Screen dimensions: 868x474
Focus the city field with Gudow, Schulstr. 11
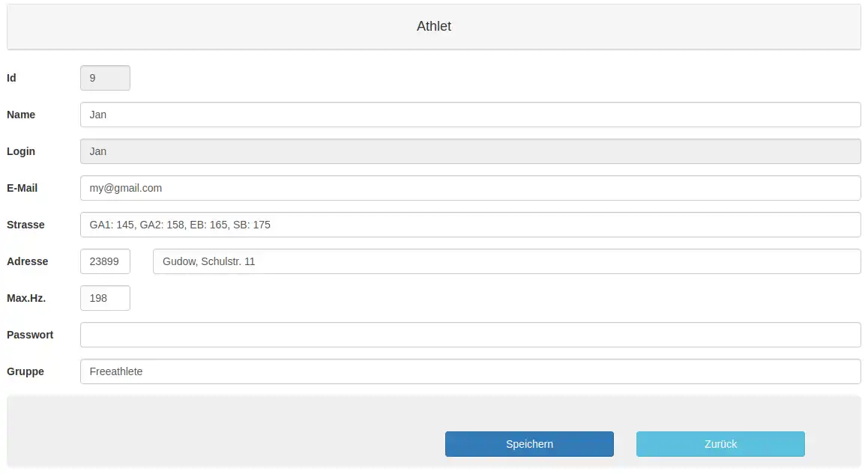pyautogui.click(x=507, y=261)
